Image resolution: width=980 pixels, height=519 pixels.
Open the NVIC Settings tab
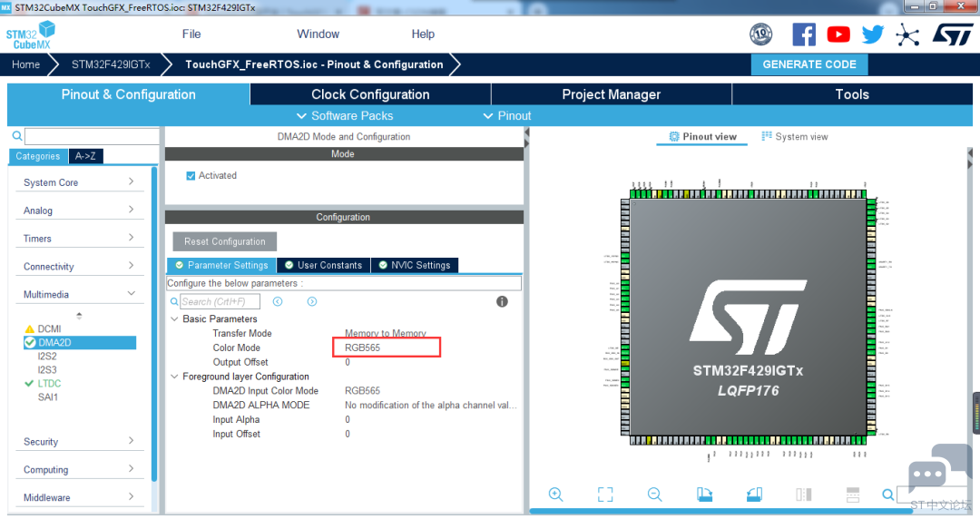click(415, 265)
